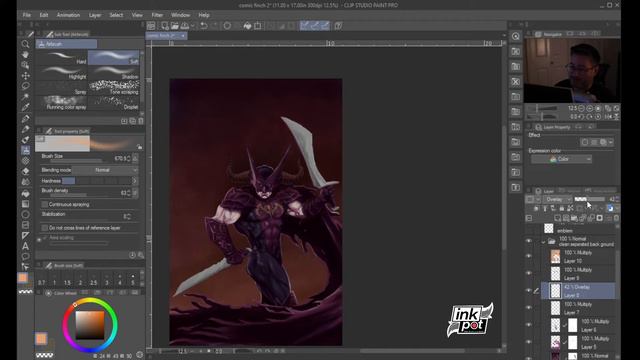Select the Auto select wand tool
640x360 pixels.
click(x=25, y=97)
